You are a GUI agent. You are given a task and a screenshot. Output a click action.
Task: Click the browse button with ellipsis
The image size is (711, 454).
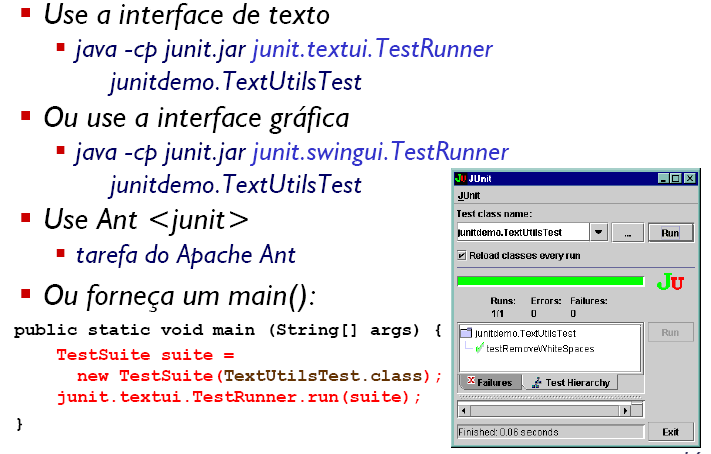tap(628, 233)
